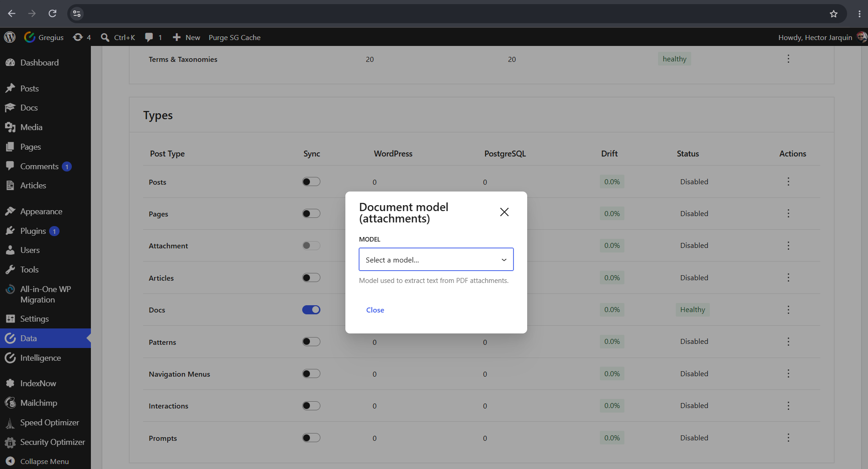The image size is (868, 469).
Task: Open the Gregius site menu
Action: pos(44,37)
